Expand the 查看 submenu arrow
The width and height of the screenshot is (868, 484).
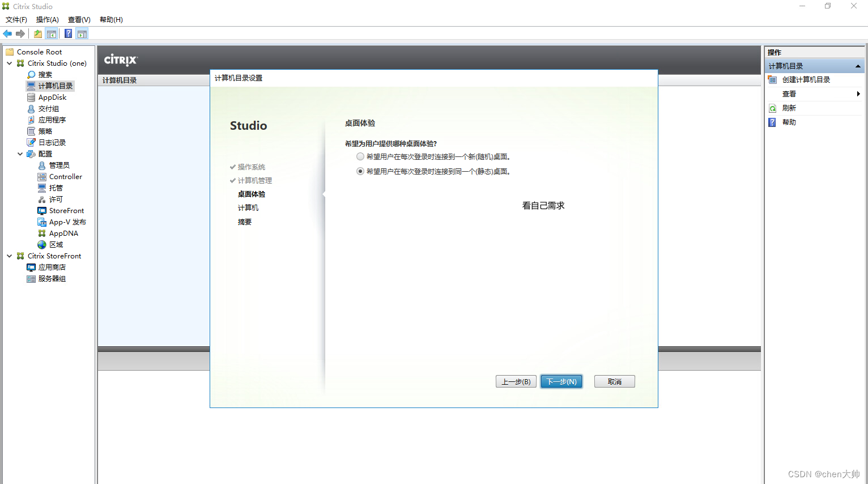[x=858, y=94]
